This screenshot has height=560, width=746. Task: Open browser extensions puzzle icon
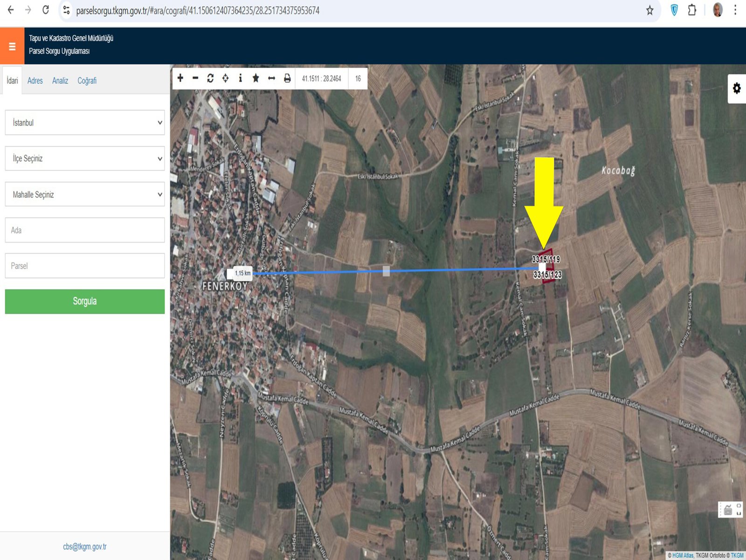click(x=692, y=10)
